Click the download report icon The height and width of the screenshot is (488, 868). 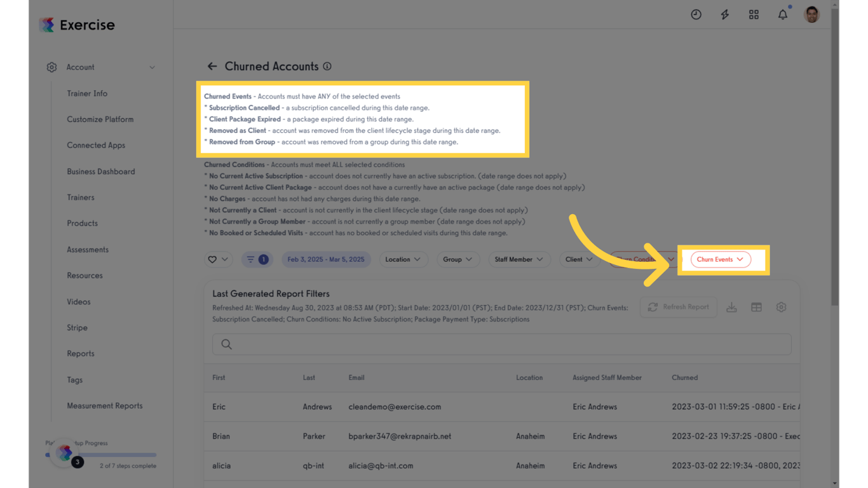tap(731, 307)
